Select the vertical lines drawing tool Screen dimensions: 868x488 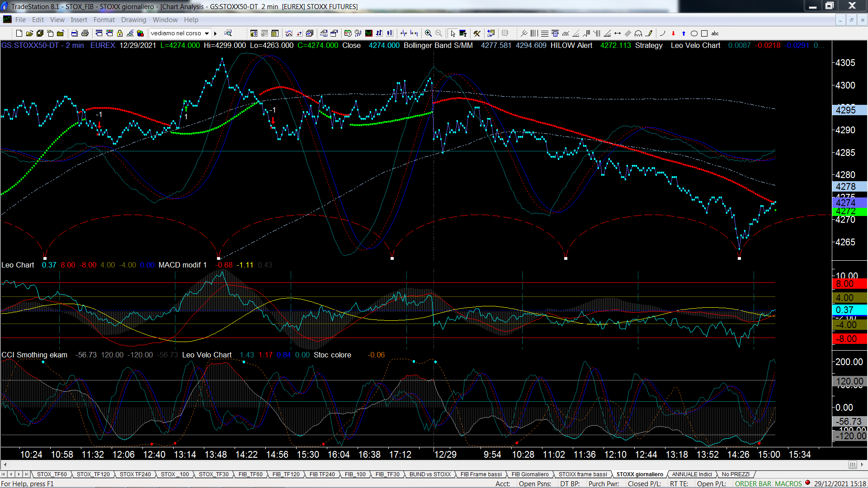tap(534, 33)
